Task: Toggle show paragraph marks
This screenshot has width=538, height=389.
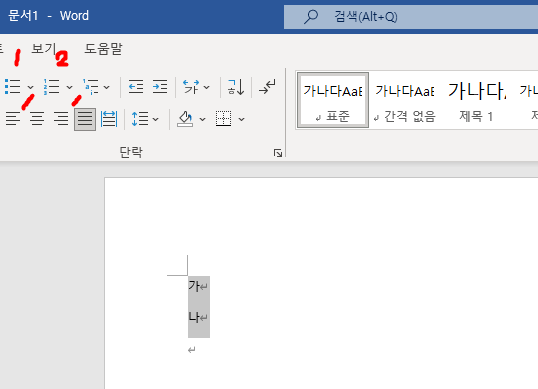Action: click(267, 87)
